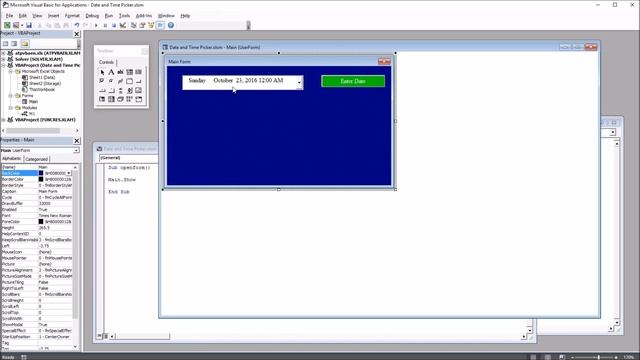Open the Insert menu

[53, 16]
